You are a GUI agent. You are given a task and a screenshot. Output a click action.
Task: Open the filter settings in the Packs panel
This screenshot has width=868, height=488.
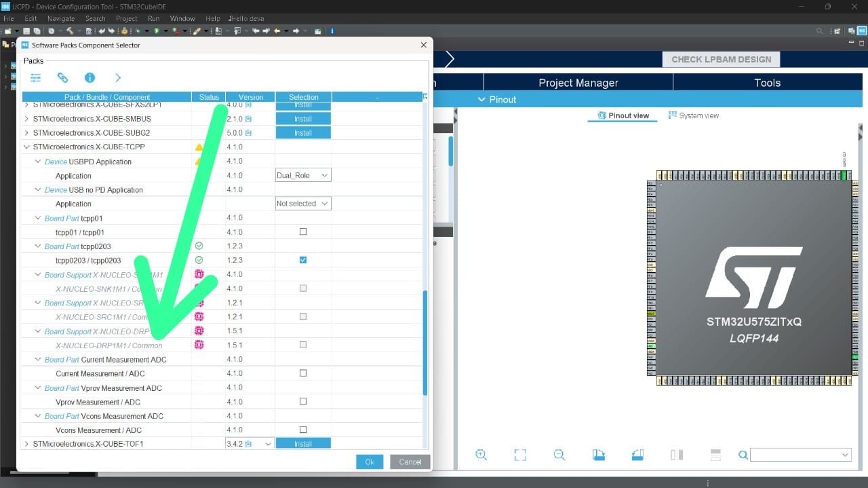(35, 77)
